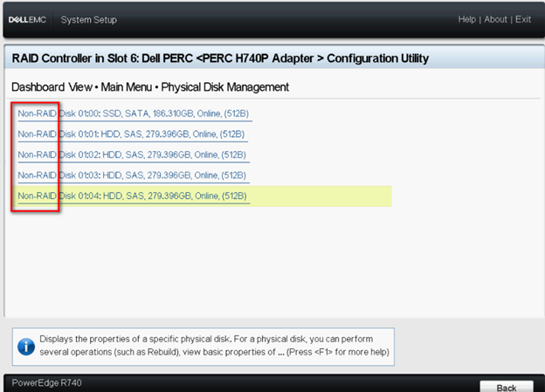Open Non-RAID Disk 01:03 HDD SAS entry
Image resolution: width=545 pixels, height=392 pixels.
click(x=132, y=175)
